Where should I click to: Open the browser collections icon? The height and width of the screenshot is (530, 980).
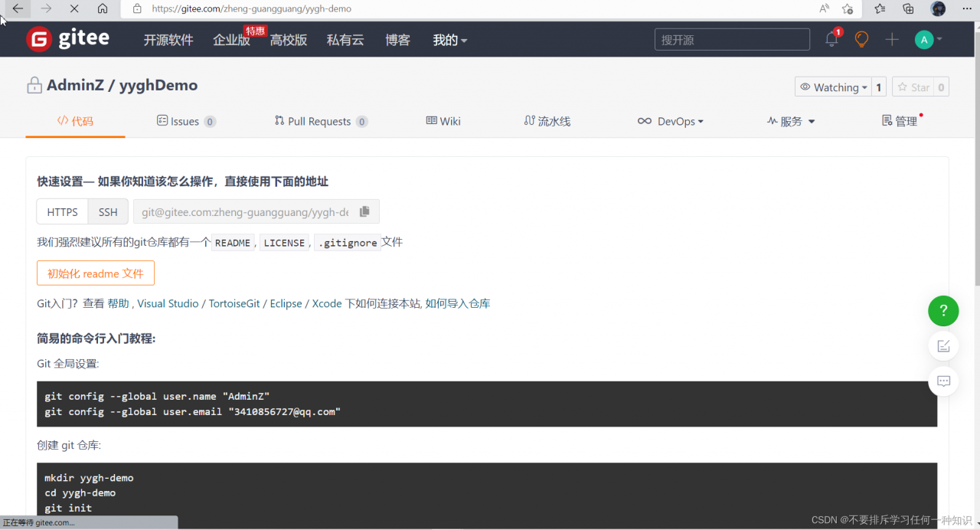tap(908, 8)
